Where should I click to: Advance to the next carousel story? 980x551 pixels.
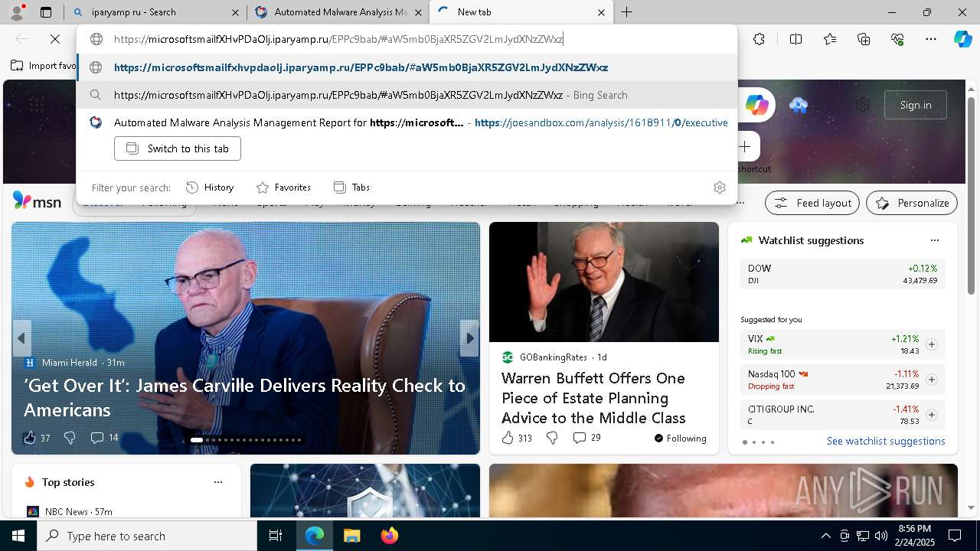pos(469,338)
